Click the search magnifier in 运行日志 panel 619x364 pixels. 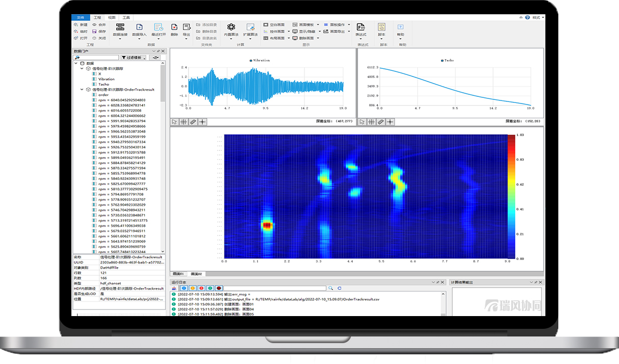[331, 289]
